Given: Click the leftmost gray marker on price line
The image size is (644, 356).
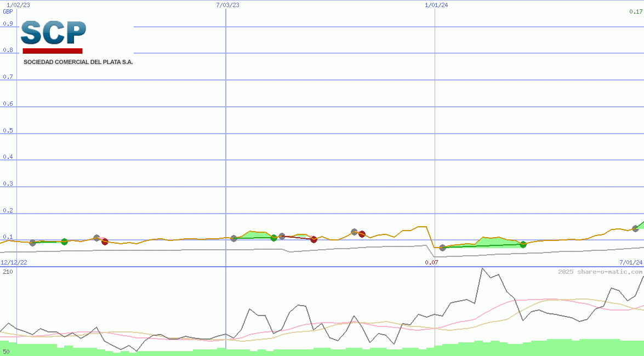Looking at the screenshot, I should tap(32, 243).
